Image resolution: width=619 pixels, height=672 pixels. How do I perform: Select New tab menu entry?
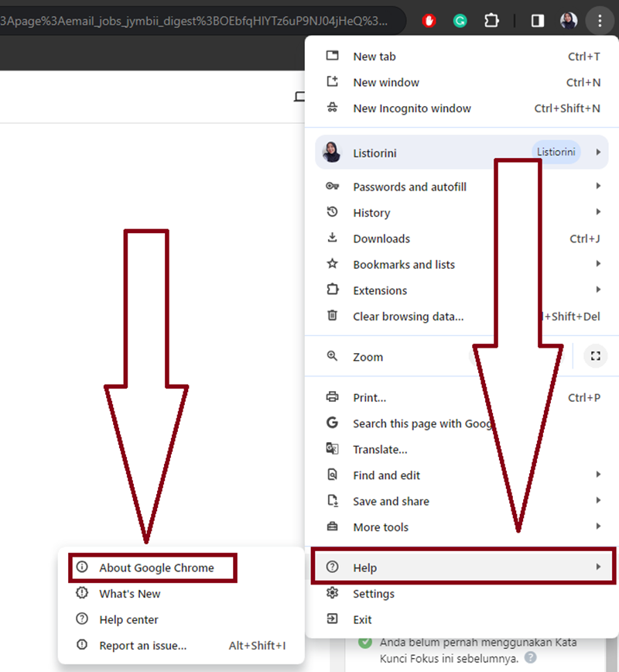point(463,57)
